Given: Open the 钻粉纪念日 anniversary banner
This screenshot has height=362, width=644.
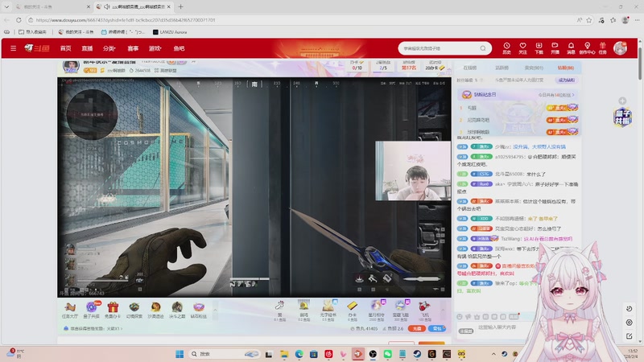Looking at the screenshot, I should 518,95.
